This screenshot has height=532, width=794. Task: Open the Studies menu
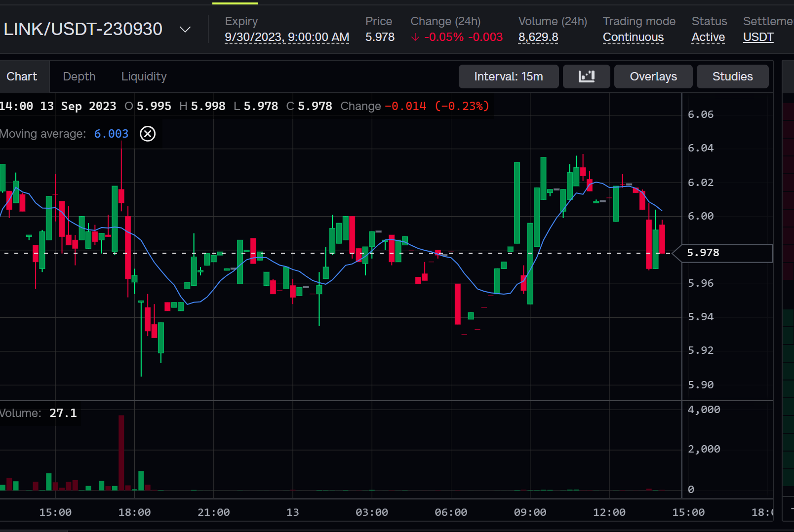(732, 76)
